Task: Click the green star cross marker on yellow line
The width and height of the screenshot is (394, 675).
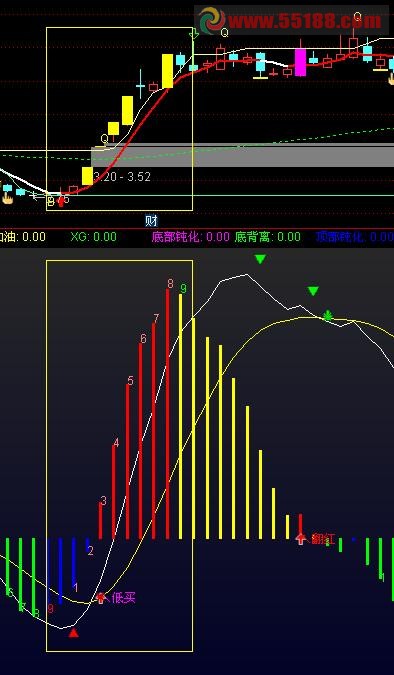Action: pos(328,316)
